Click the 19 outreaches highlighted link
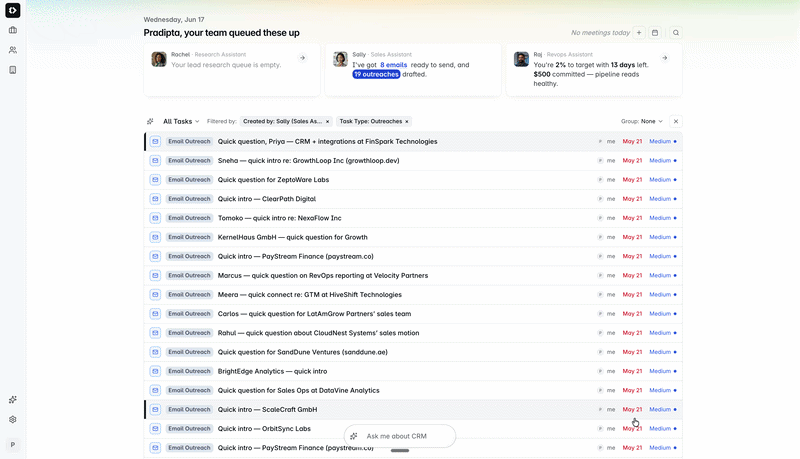The height and width of the screenshot is (459, 800). [x=377, y=74]
